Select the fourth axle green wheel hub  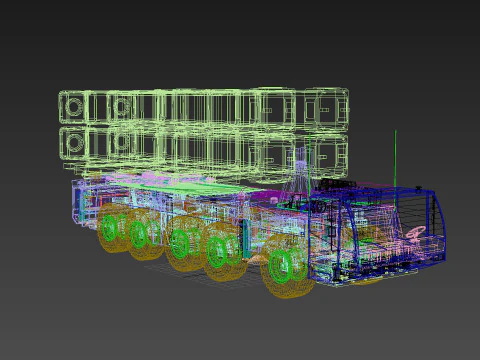point(139,235)
